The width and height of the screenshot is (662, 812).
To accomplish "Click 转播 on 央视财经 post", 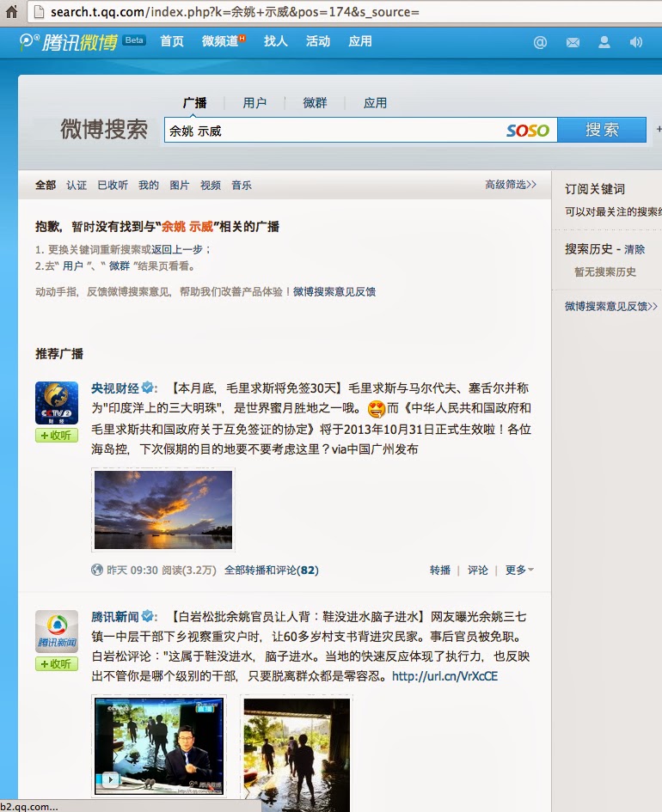I will (x=440, y=571).
